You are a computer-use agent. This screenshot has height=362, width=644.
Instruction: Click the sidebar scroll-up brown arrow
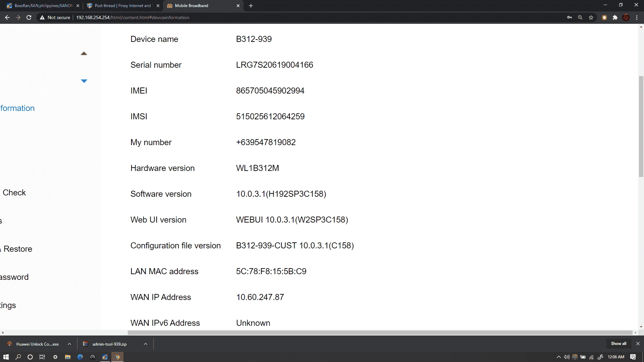pyautogui.click(x=84, y=53)
